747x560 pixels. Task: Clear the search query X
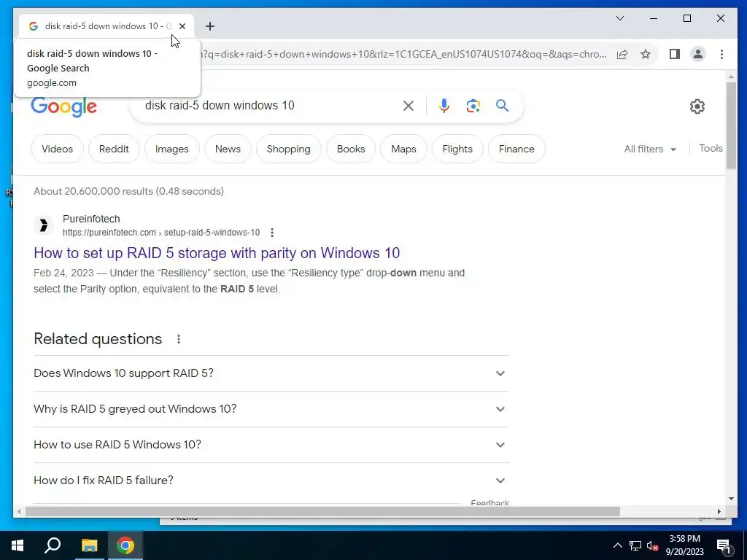[409, 106]
